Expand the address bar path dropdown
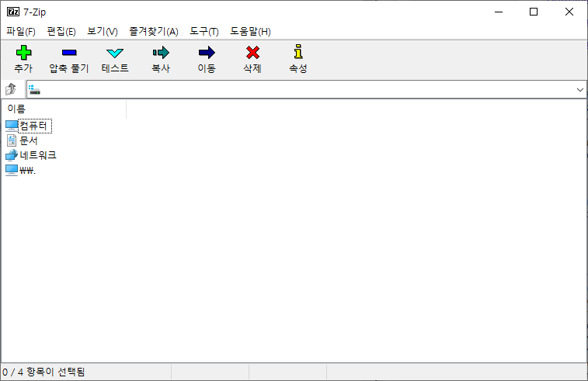Viewport: 588px width, 381px height. (579, 90)
